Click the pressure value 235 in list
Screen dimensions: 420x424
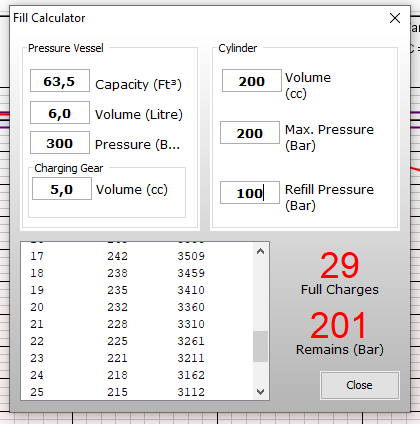pos(117,290)
